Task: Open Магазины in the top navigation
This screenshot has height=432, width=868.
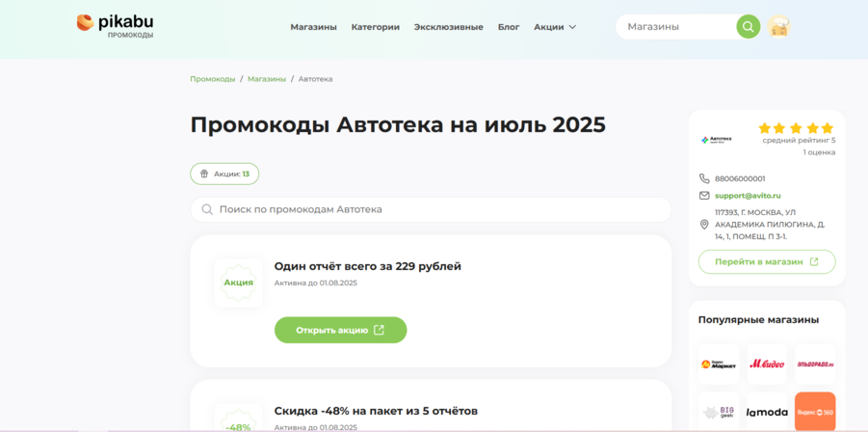Action: 313,27
